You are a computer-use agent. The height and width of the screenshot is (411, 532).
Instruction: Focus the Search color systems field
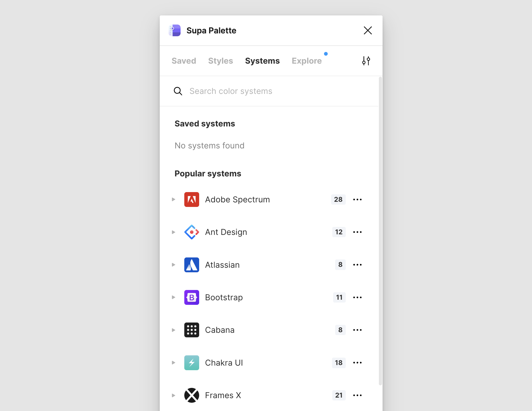pos(269,91)
